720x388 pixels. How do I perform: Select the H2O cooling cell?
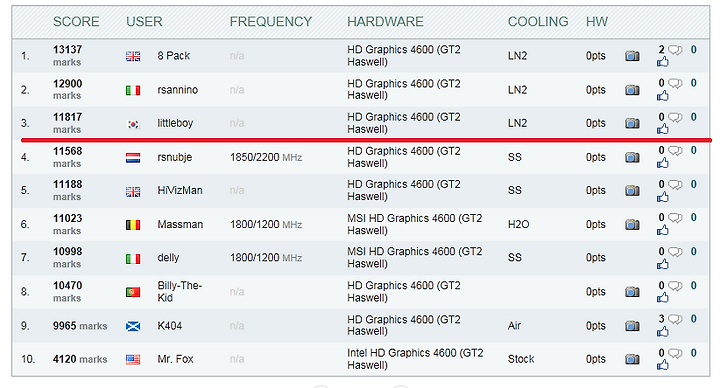click(518, 225)
